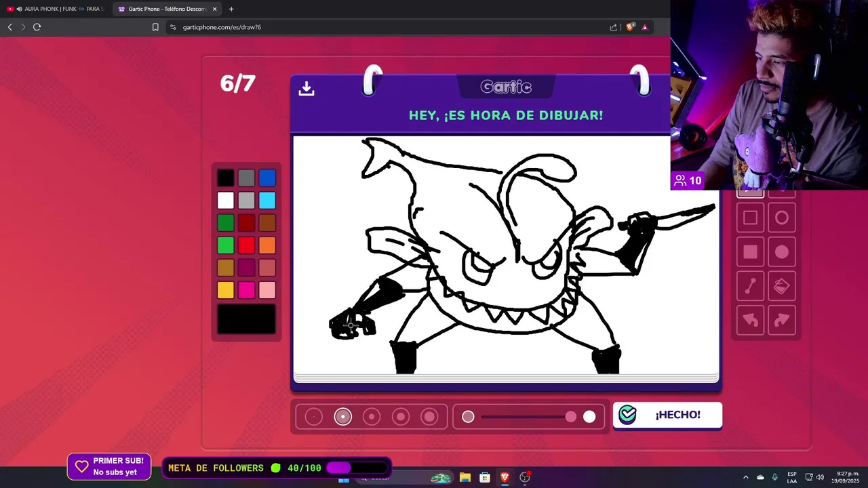The width and height of the screenshot is (868, 488).
Task: Select the smallest brush size
Action: tap(314, 417)
